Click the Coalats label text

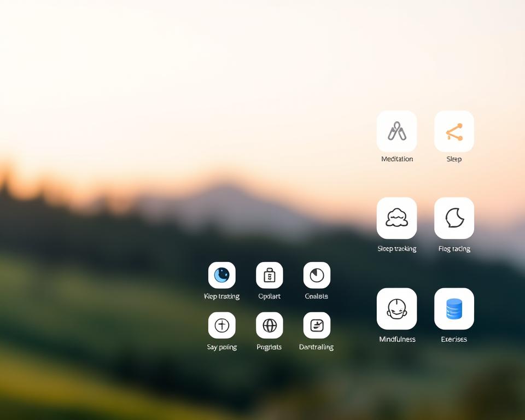[317, 296]
